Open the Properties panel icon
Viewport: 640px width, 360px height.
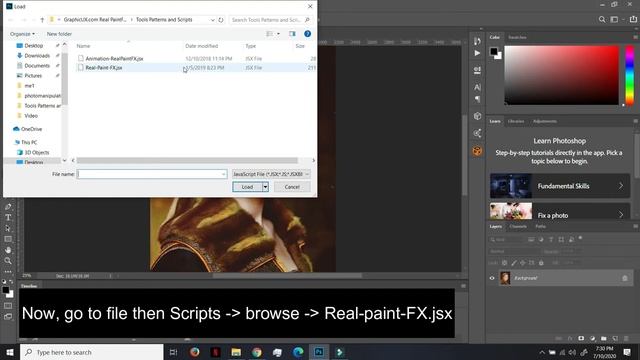coord(477,70)
